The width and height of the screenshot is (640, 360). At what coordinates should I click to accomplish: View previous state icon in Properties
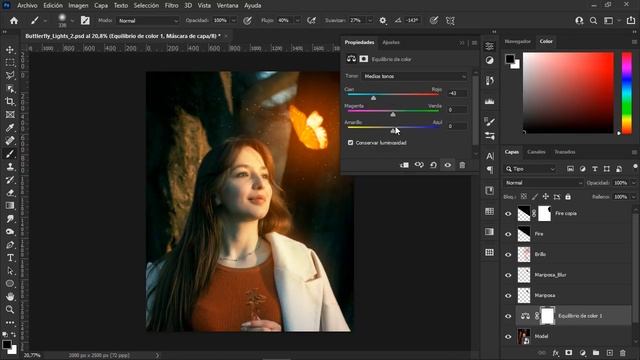point(419,165)
